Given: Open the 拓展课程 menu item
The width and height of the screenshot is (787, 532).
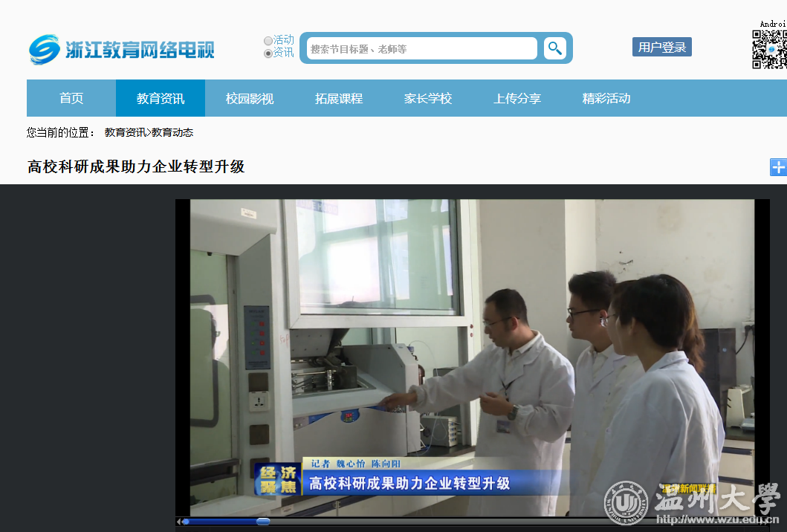Looking at the screenshot, I should (x=339, y=98).
